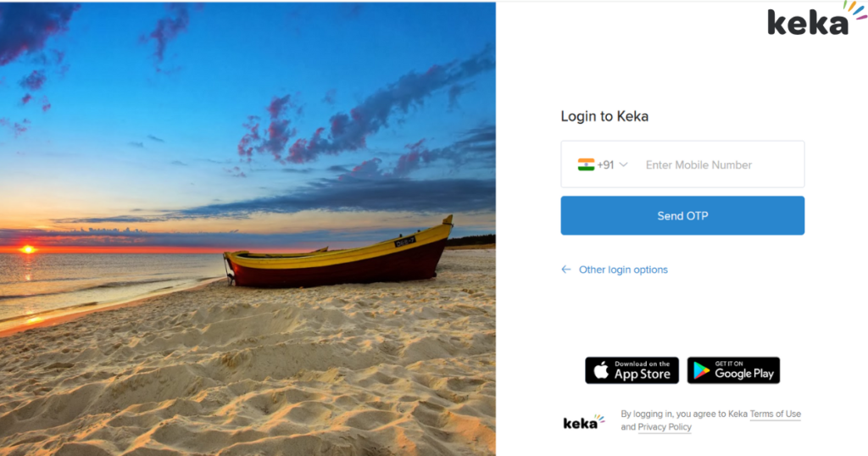Click the small Keka footer logo
The image size is (868, 456).
(x=583, y=422)
